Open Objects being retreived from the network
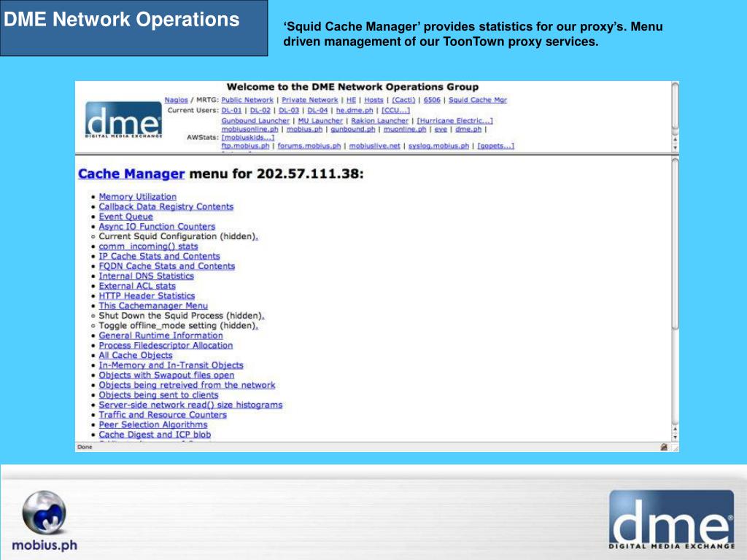This screenshot has width=747, height=560. pyautogui.click(x=187, y=385)
